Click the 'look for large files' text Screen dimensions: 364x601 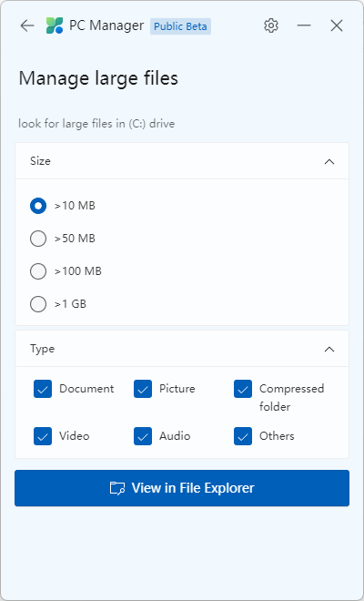[96, 124]
